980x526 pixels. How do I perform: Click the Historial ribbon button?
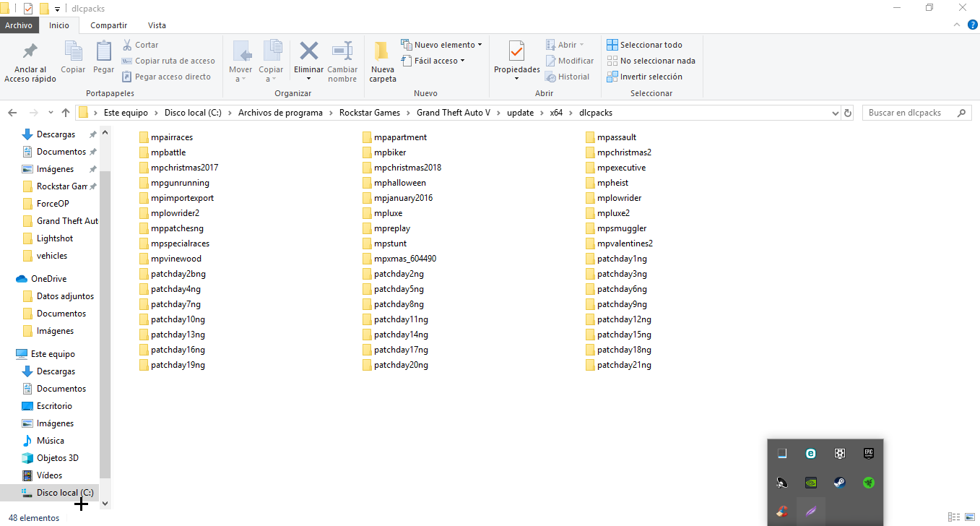568,77
